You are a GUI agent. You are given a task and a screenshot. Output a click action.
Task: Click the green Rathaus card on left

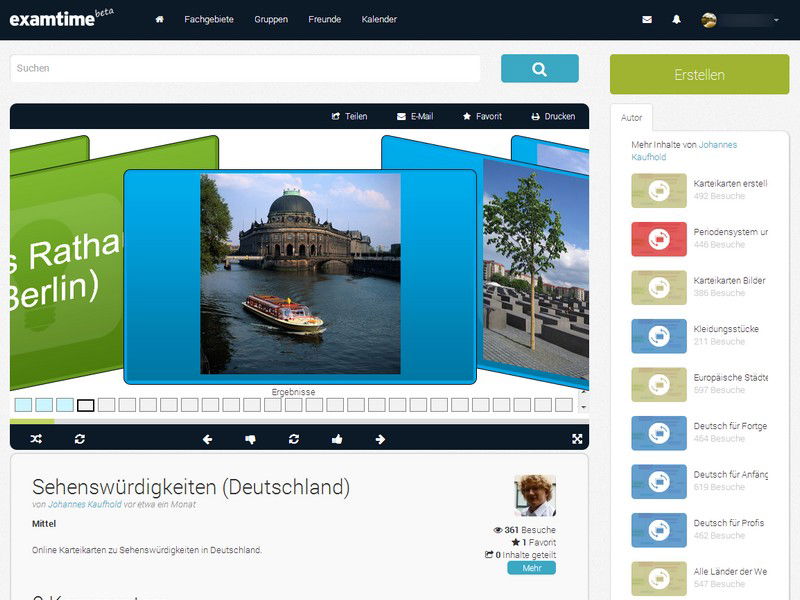tap(66, 265)
